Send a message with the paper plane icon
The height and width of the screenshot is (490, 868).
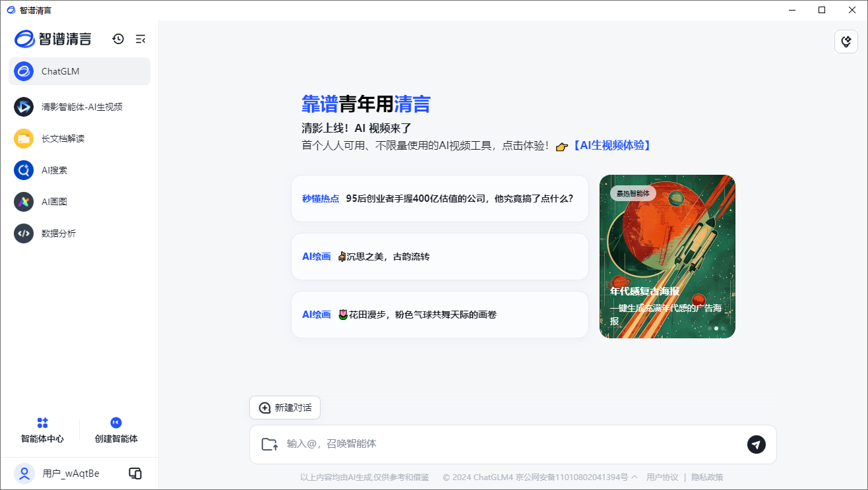point(756,444)
